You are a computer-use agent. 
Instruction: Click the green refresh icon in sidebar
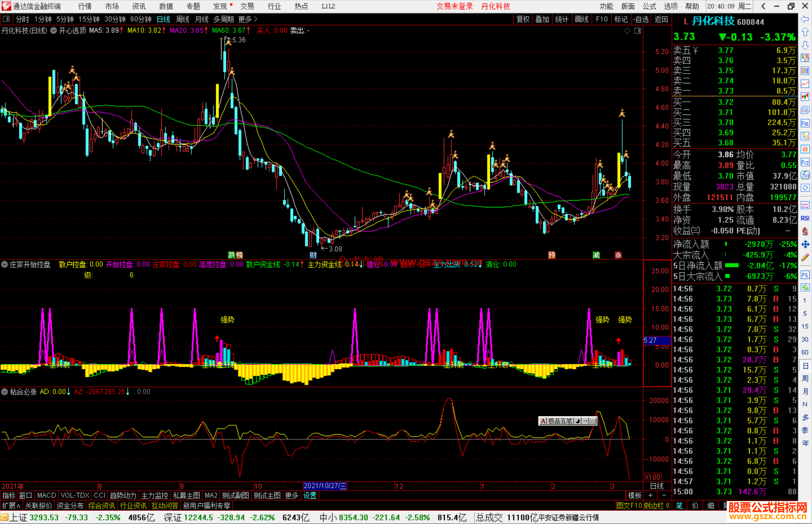[805, 288]
